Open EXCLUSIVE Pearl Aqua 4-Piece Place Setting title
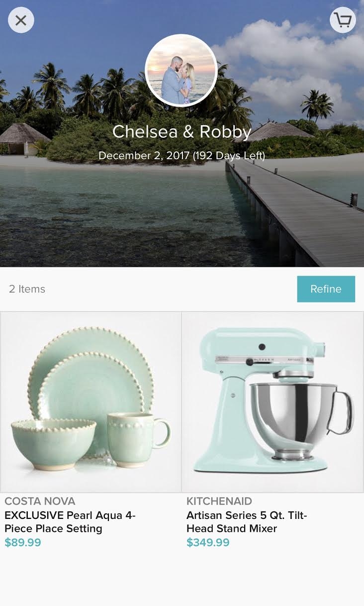364x606 pixels. pyautogui.click(x=70, y=522)
